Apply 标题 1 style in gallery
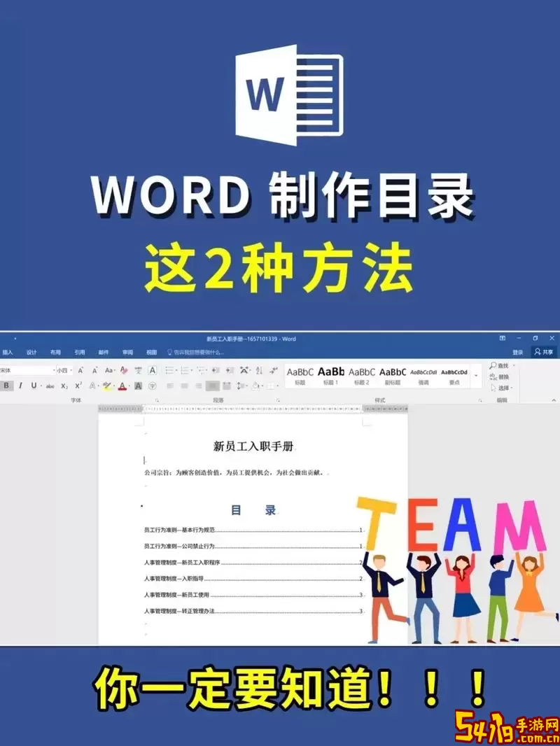Screen dimensions: 560x746 tap(330, 376)
